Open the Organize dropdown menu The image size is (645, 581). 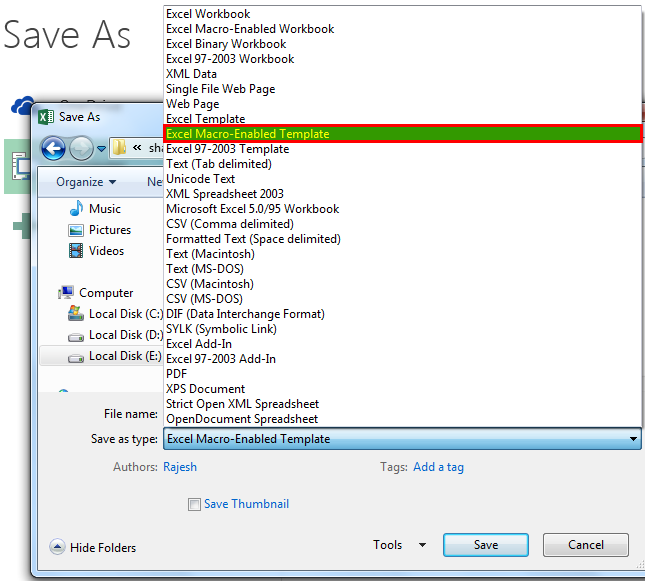click(86, 182)
